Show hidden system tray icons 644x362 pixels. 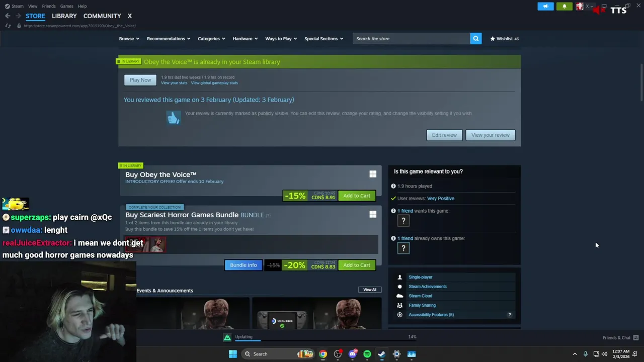pyautogui.click(x=575, y=354)
